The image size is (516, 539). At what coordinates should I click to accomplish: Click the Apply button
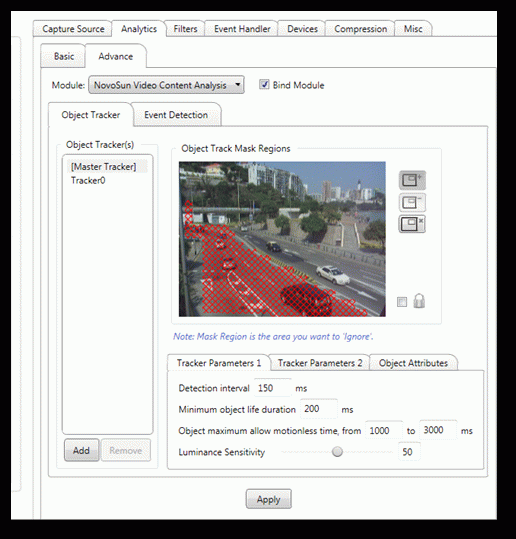(268, 499)
